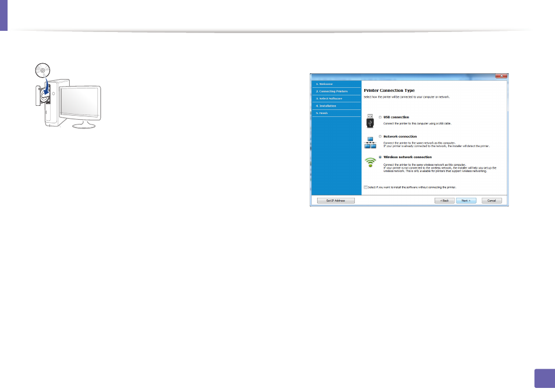Click the USB plug icon
The height and width of the screenshot is (392, 555).
tap(370, 121)
